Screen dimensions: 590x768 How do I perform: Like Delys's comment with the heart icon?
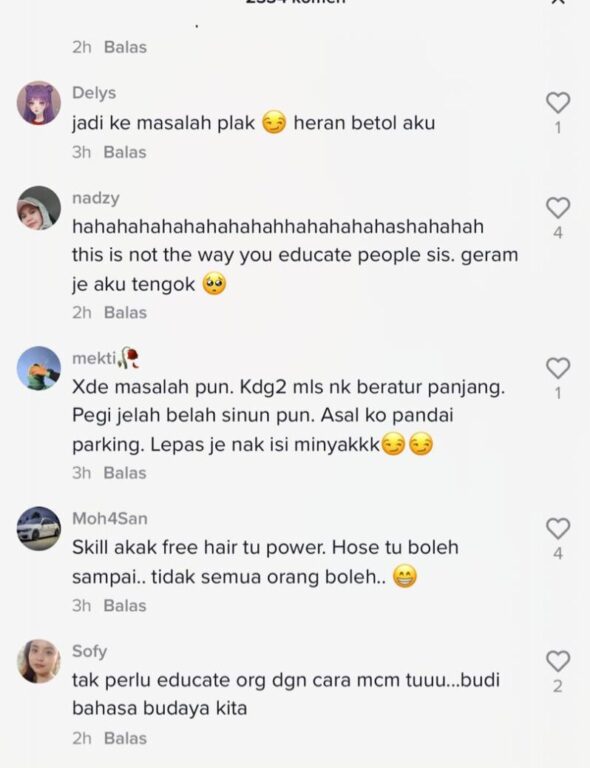click(558, 103)
